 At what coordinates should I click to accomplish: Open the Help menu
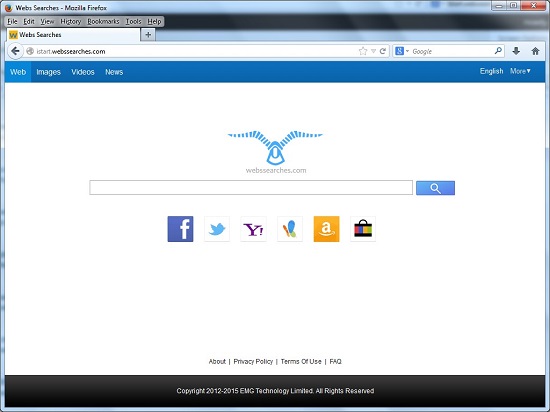point(154,22)
